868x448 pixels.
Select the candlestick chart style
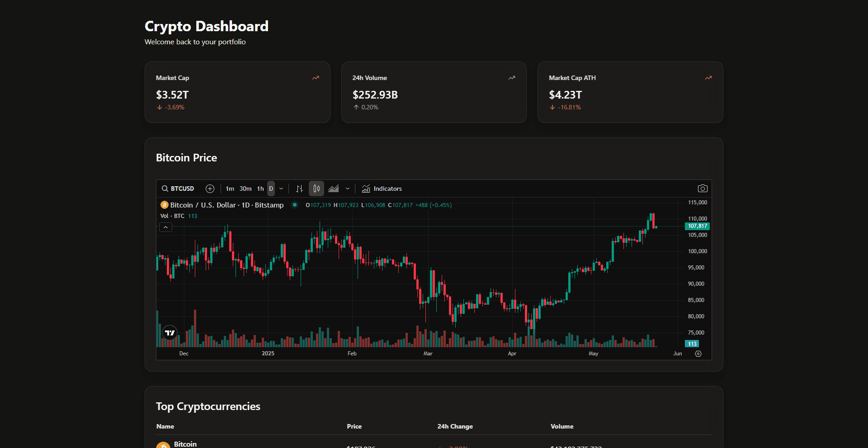pos(316,189)
